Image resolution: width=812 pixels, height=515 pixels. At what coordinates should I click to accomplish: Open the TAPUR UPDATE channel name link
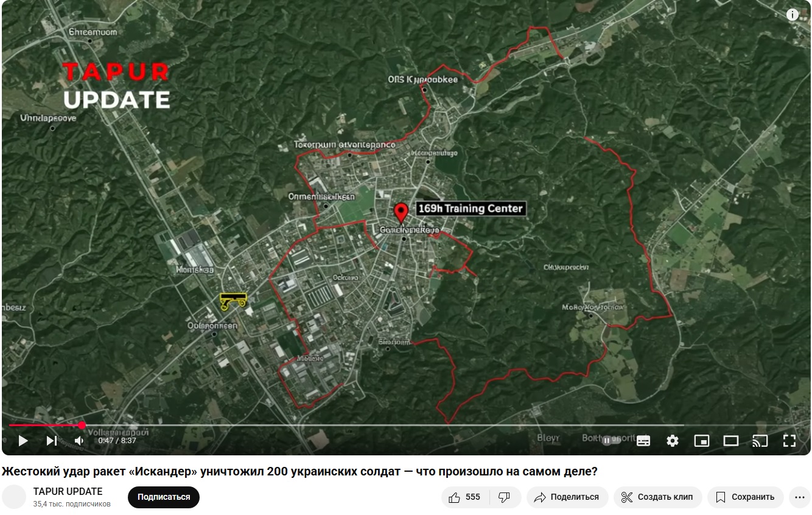click(x=68, y=491)
